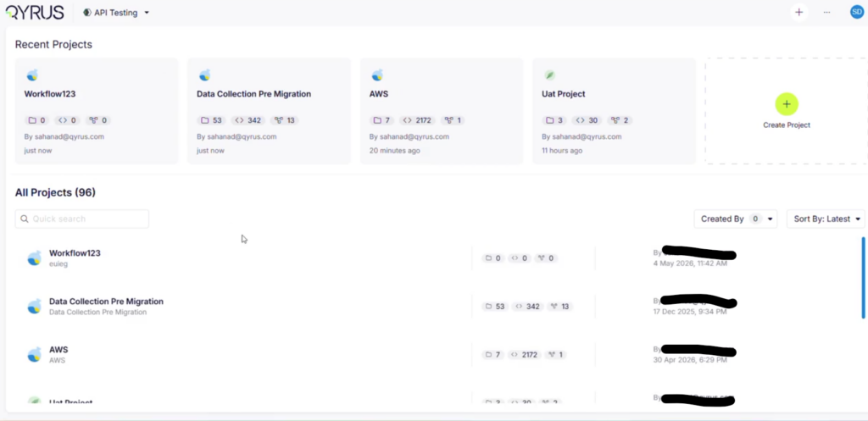Click the 13 workflows badge on card
Screen dimensions: 868x421
[285, 120]
